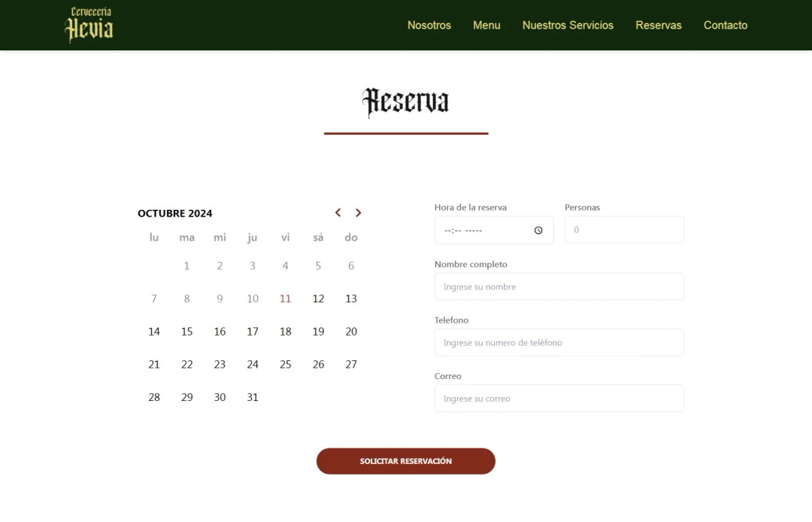Choose October 26 date
Screen dimensions: 812x522
click(x=319, y=365)
